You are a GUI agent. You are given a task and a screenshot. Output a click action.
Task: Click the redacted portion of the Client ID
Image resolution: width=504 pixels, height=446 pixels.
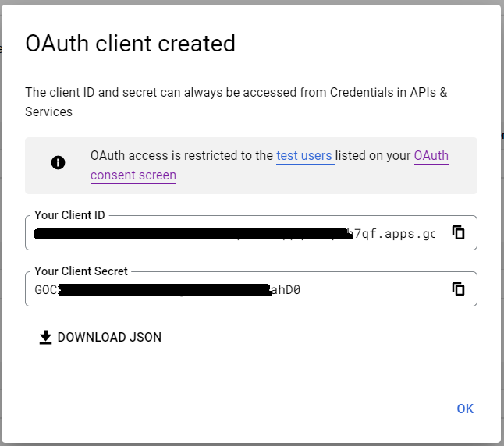[187, 233]
